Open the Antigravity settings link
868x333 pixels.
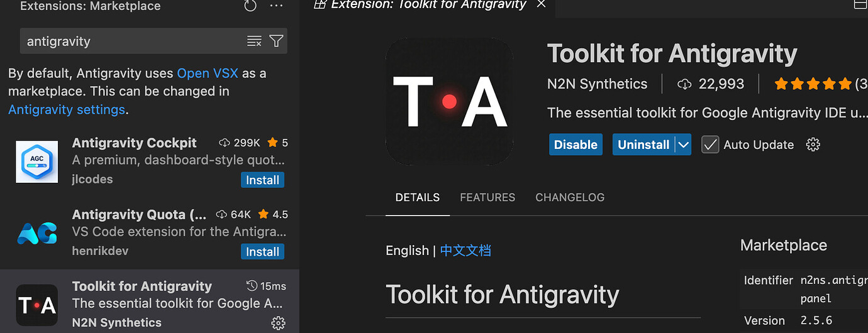(67, 109)
